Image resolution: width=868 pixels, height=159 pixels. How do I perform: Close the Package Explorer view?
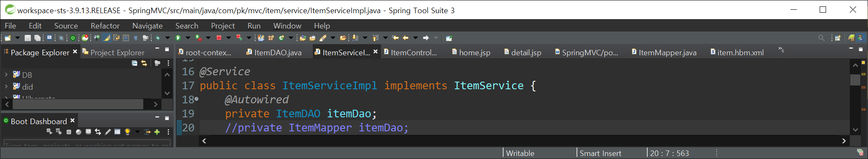[x=75, y=51]
